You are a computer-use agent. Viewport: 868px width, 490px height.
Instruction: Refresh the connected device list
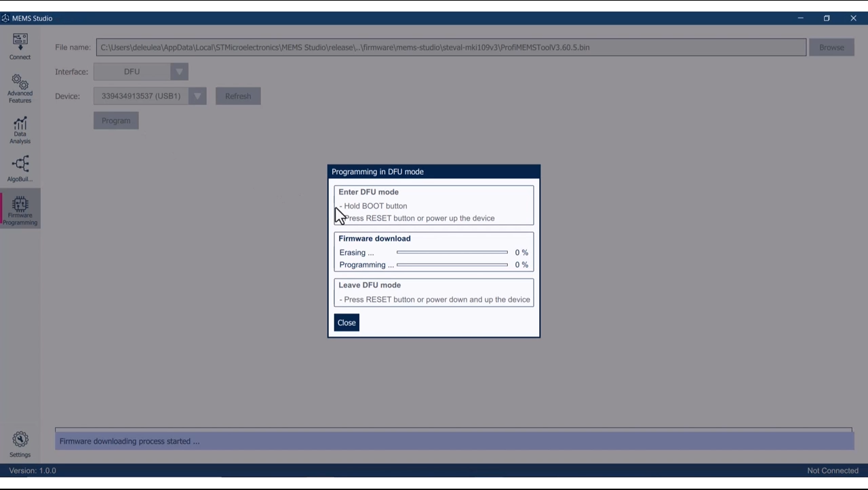click(x=237, y=96)
